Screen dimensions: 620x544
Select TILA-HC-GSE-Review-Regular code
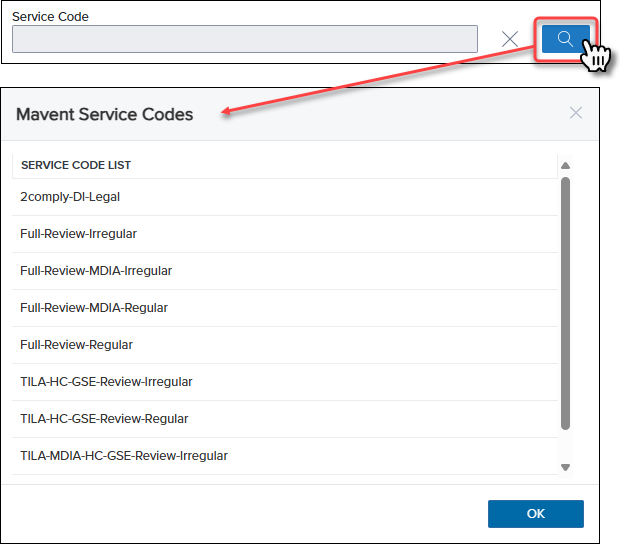click(x=285, y=419)
